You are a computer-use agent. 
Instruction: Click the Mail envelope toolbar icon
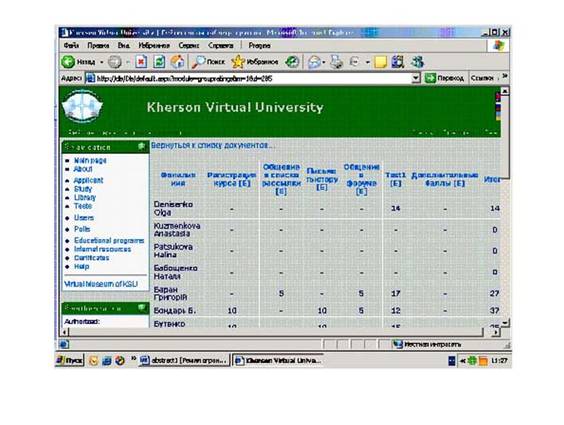tap(314, 62)
